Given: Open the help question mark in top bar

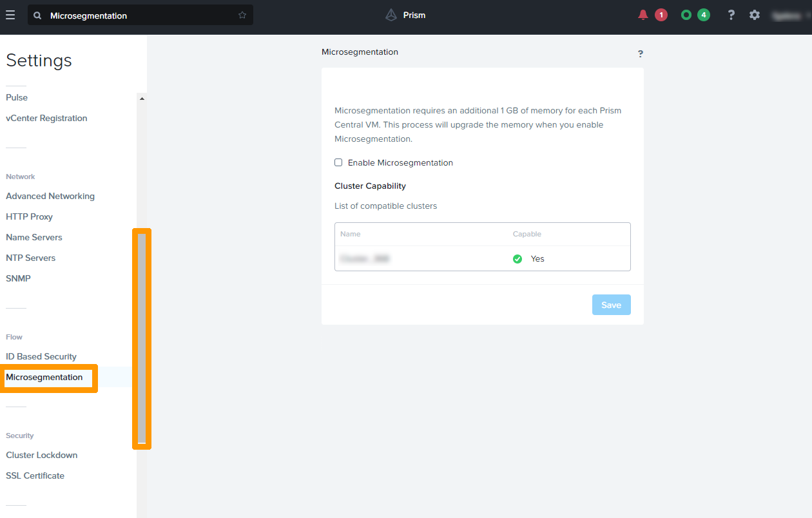Looking at the screenshot, I should (731, 15).
